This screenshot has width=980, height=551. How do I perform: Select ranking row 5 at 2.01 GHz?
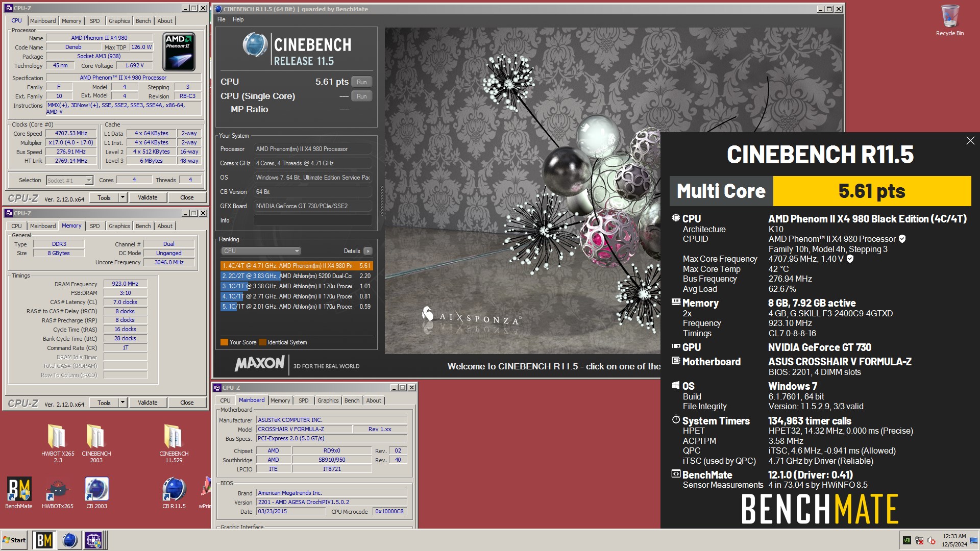[297, 307]
